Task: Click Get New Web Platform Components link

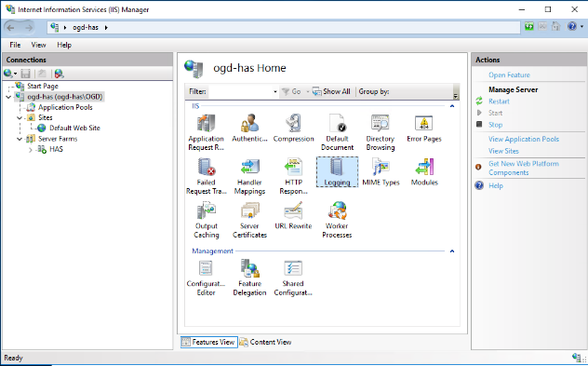Action: [x=524, y=169]
